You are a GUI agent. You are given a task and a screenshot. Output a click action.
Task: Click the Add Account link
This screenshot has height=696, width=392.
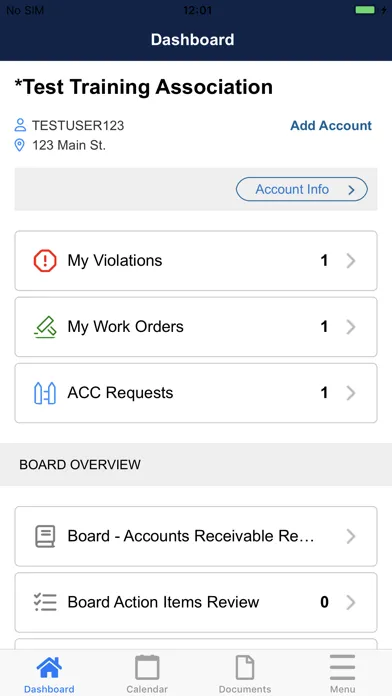(x=331, y=126)
